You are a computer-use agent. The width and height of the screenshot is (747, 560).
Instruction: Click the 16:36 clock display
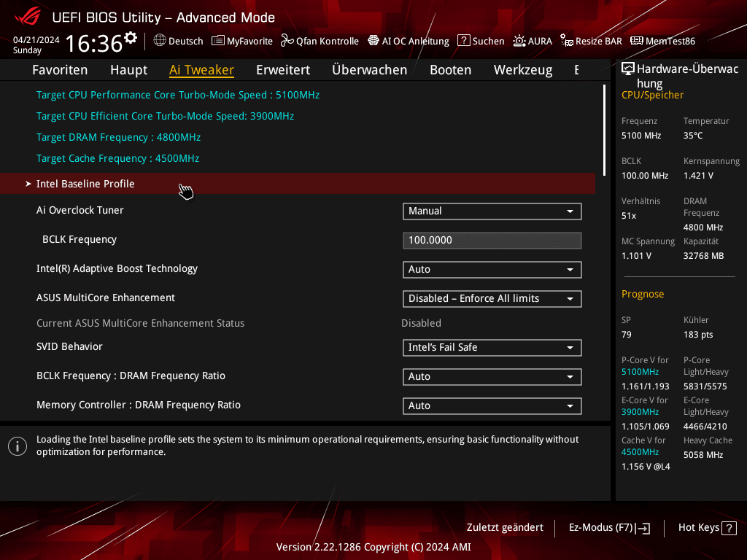click(x=94, y=43)
